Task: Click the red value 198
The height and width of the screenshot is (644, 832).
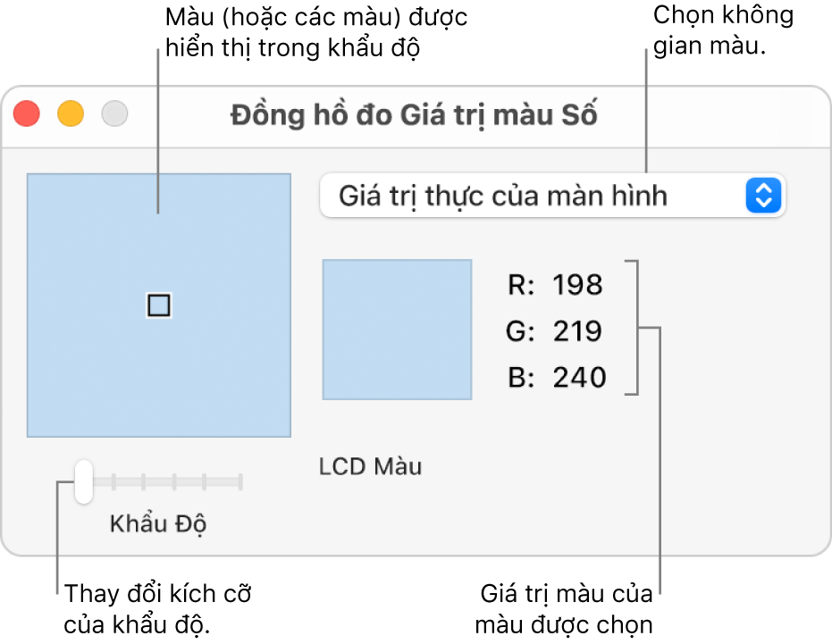Action: [x=578, y=286]
